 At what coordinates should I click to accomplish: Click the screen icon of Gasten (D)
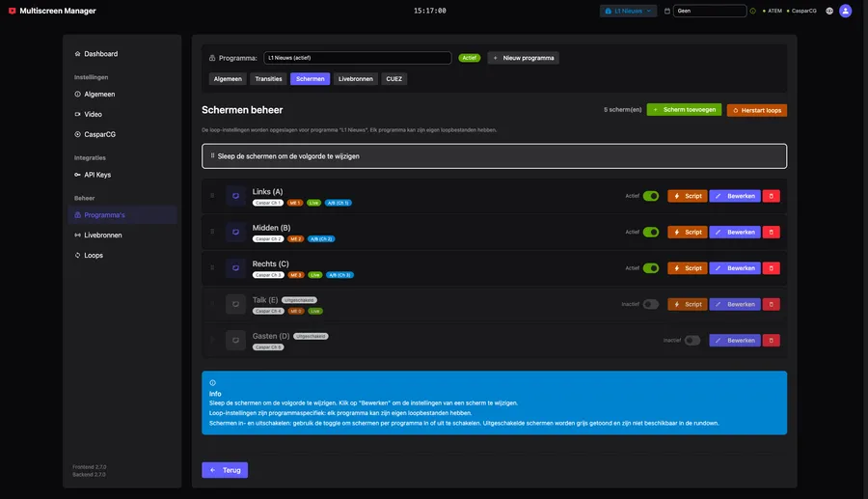[x=235, y=340]
